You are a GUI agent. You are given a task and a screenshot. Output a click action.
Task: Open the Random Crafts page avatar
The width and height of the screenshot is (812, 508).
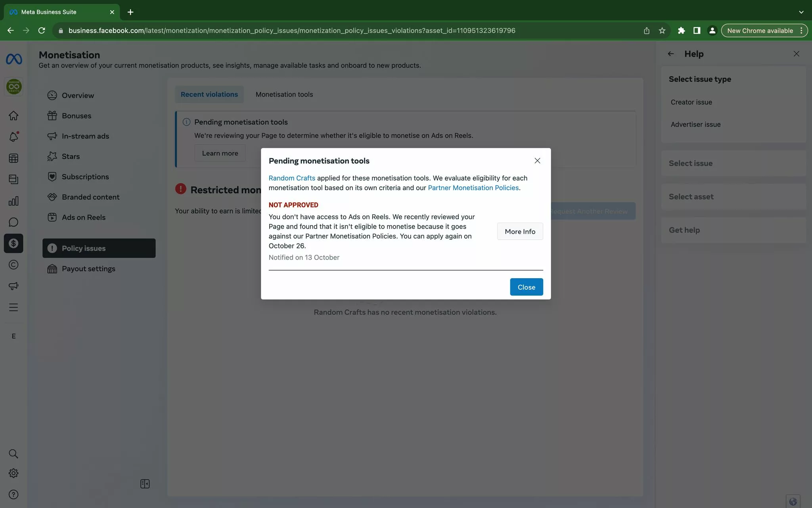pos(14,87)
